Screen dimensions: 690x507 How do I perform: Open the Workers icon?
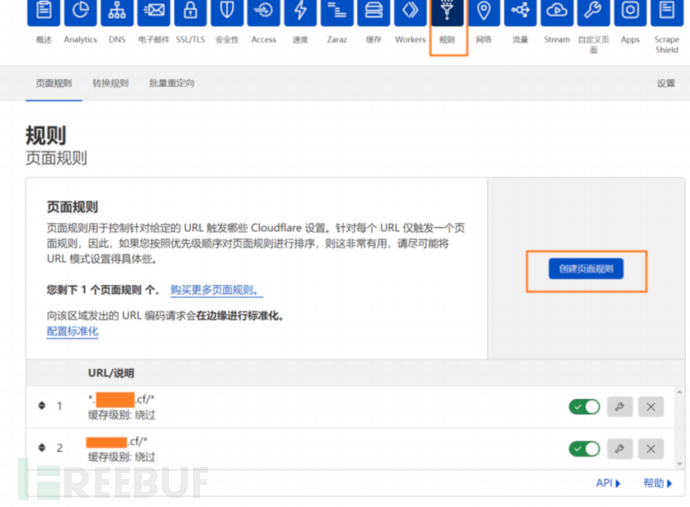click(x=410, y=12)
